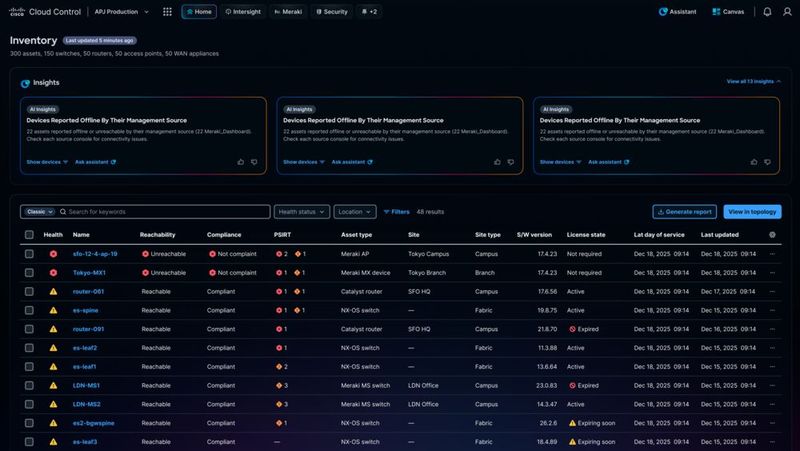Select the router-091 row checkbox
This screenshot has width=800, height=451.
click(x=29, y=329)
